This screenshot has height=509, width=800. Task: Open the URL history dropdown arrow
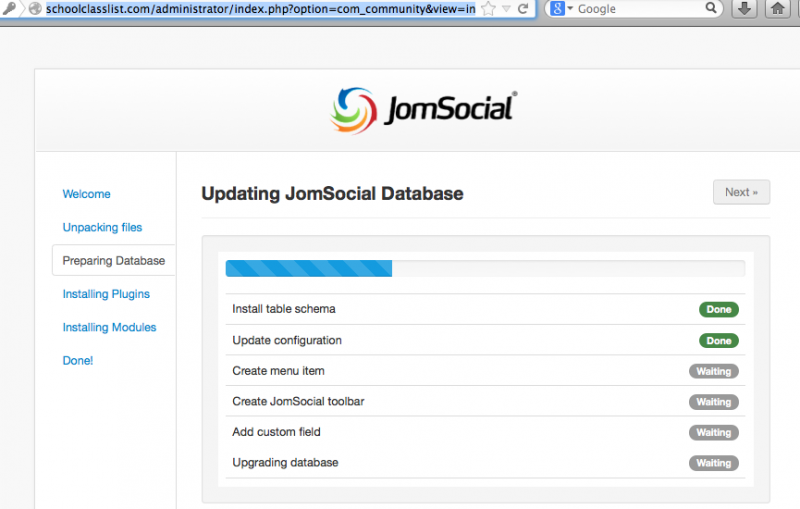tap(506, 9)
